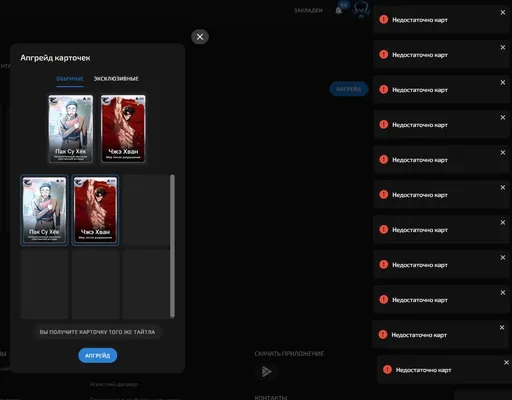512x400 pixels.
Task: Select the Обычные tab
Action: 70,79
